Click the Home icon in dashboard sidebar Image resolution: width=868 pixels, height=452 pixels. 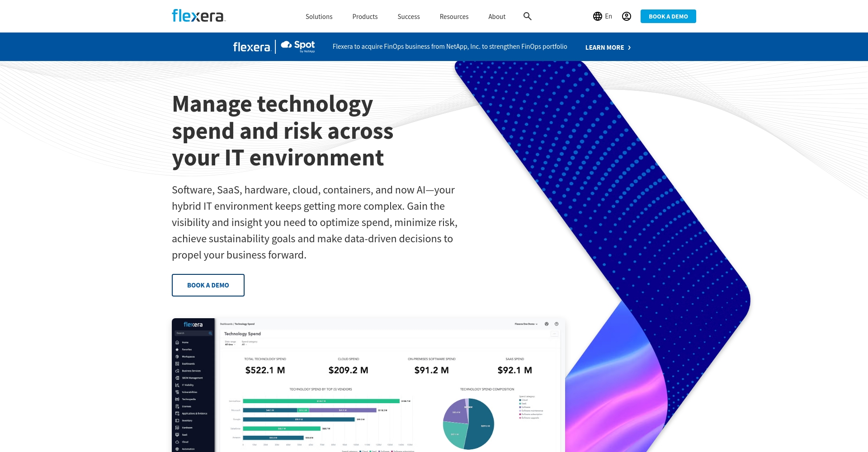click(x=177, y=342)
